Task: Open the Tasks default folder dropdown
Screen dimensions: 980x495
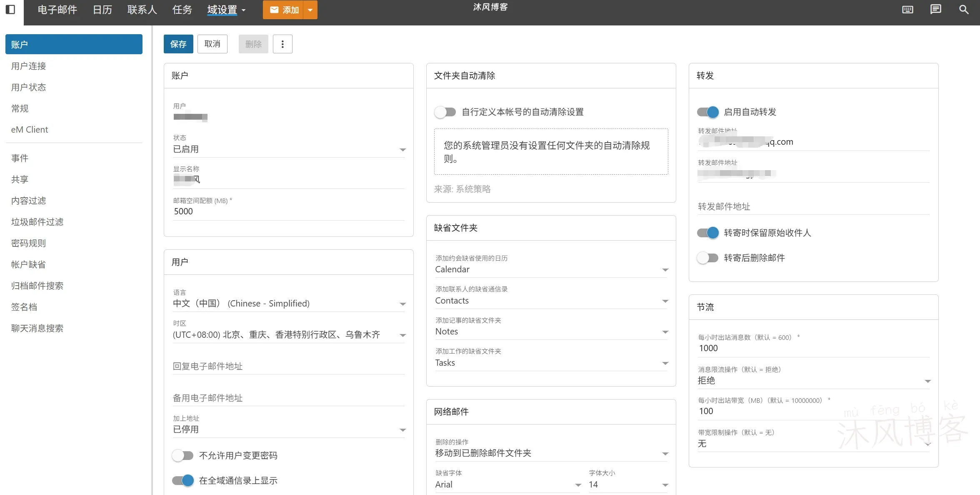Action: tap(552, 363)
